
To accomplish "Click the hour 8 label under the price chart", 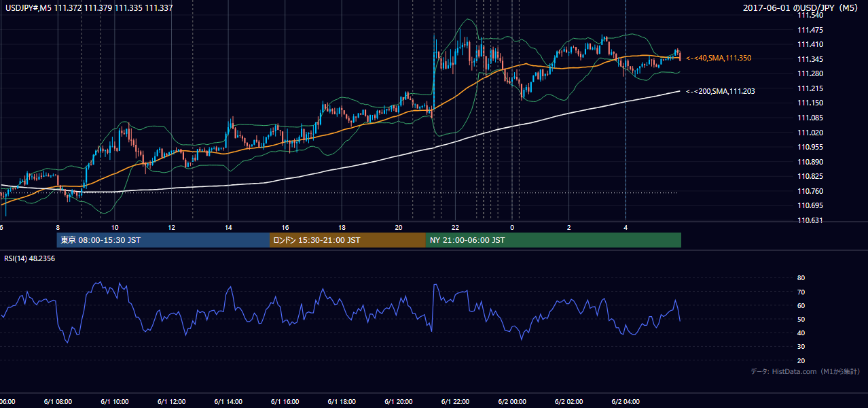I will [58, 227].
